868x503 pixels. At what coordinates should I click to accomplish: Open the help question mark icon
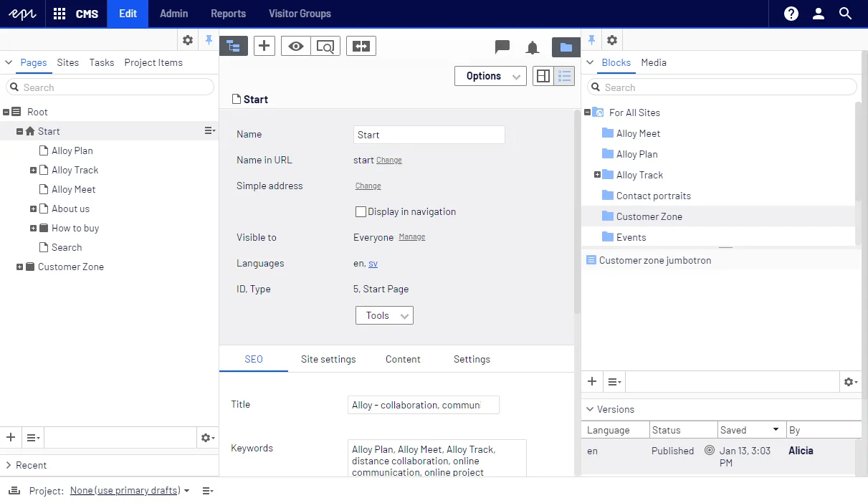pos(791,14)
